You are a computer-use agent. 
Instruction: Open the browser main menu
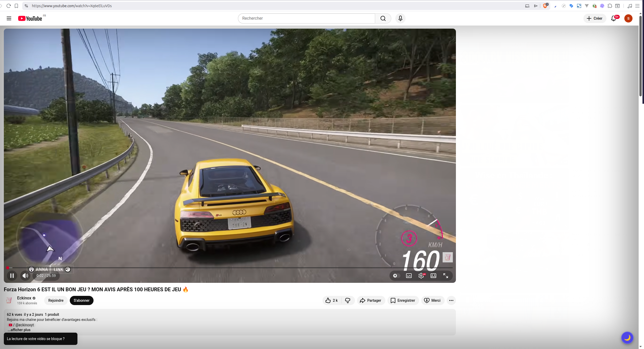[637, 6]
